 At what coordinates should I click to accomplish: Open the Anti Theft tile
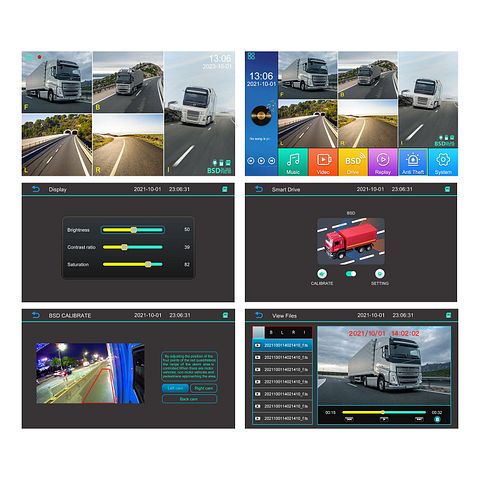coord(413,162)
